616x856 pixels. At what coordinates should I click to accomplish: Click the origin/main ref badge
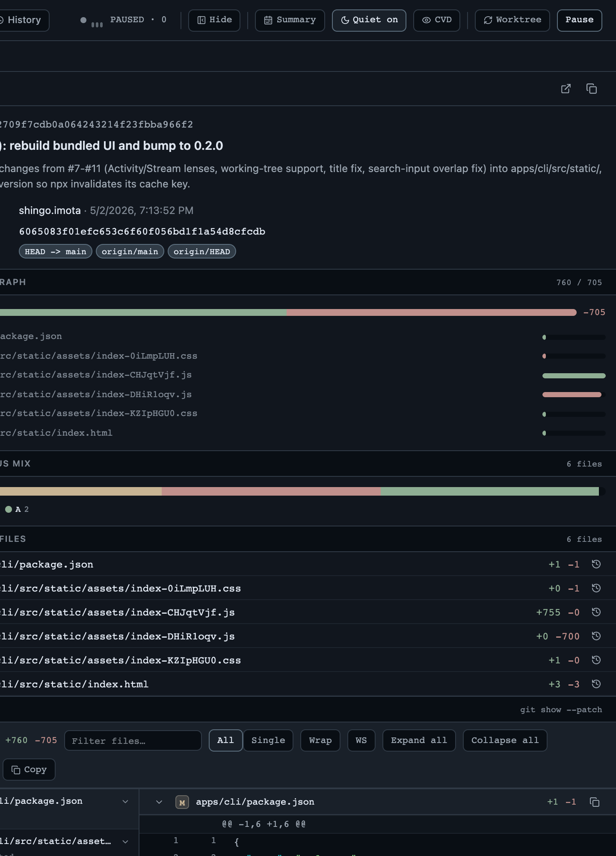click(x=130, y=252)
